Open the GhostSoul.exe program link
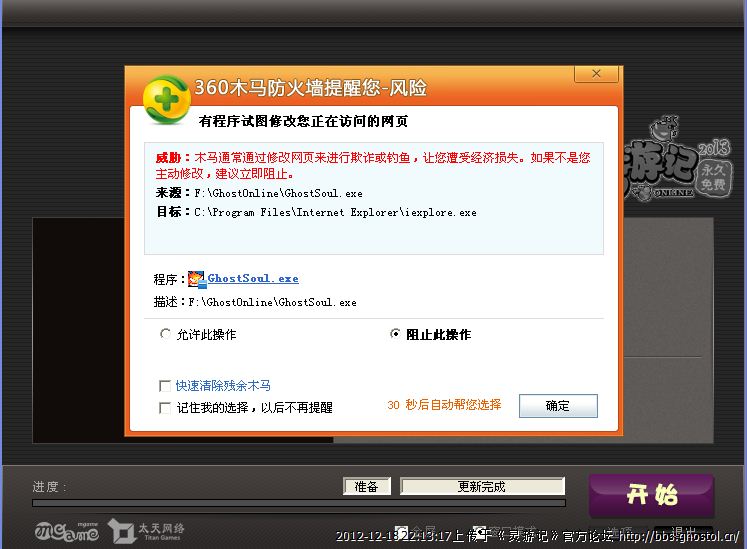Image resolution: width=747 pixels, height=549 pixels. (253, 279)
